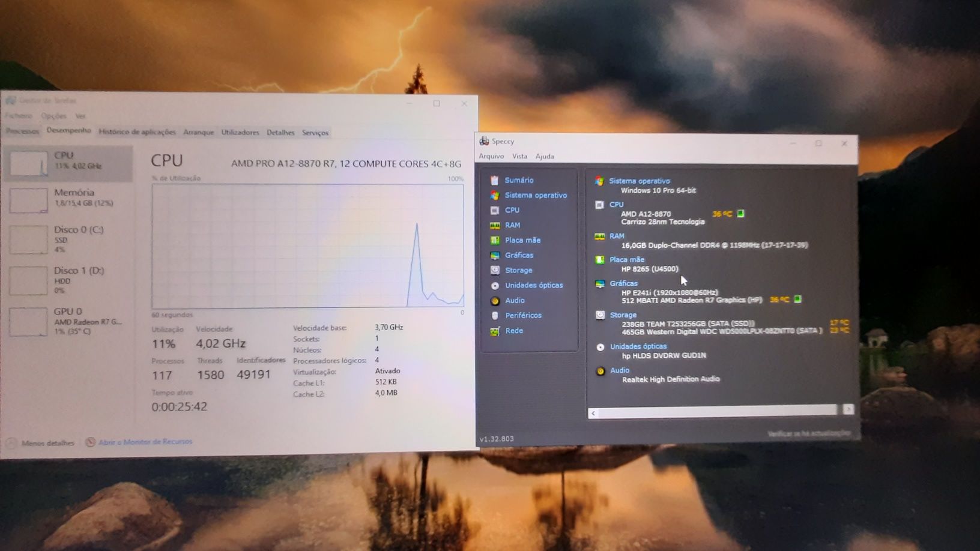Viewport: 980px width, 551px height.
Task: Click the Speccy version v1.32.803 text
Action: click(497, 439)
